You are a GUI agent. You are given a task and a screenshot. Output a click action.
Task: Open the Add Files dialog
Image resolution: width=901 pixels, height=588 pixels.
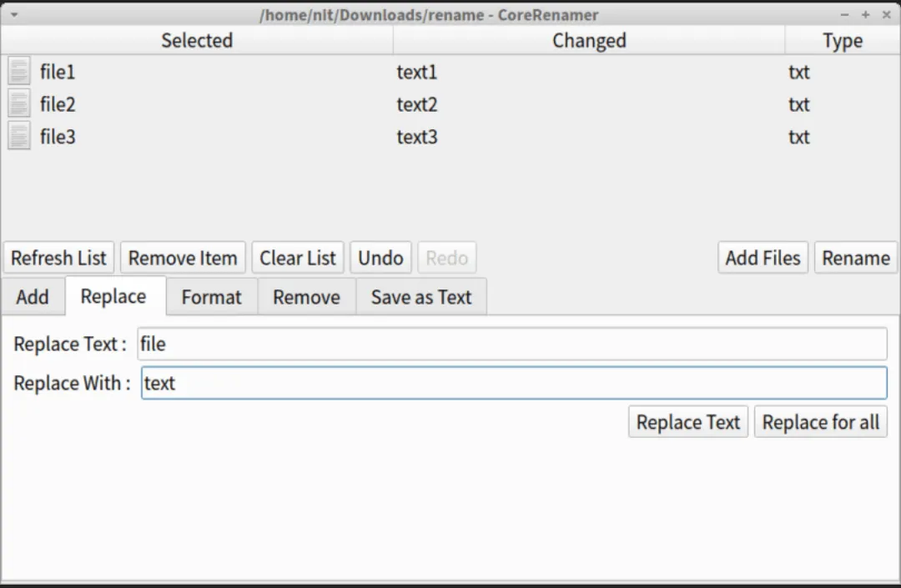tap(762, 257)
